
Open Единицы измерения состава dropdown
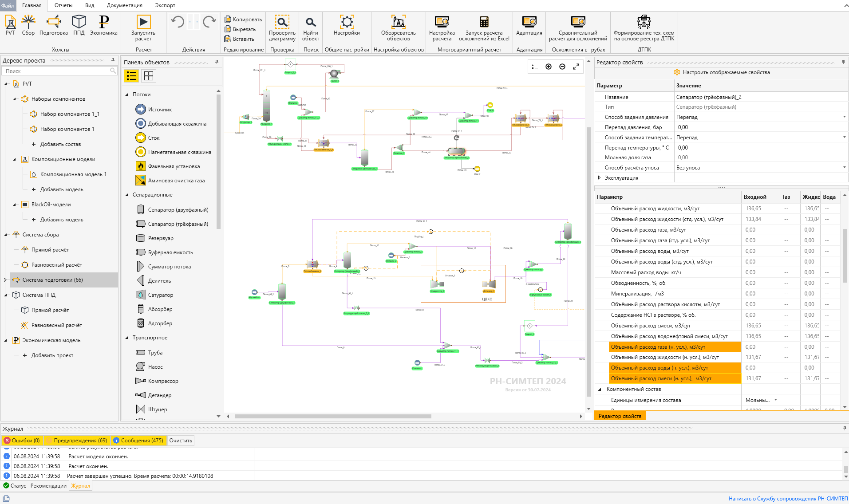(776, 400)
